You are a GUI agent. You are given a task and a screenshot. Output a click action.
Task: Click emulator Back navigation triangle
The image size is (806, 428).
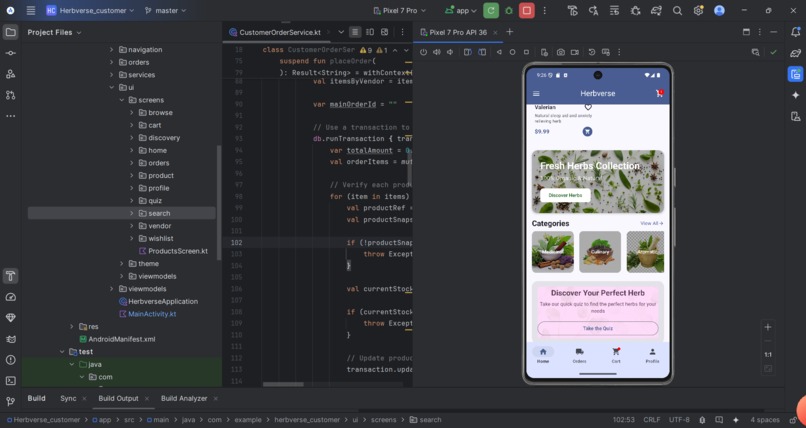coord(499,52)
